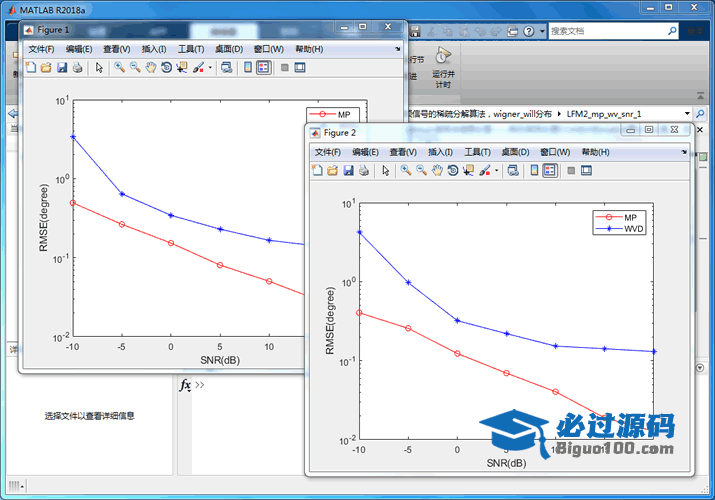This screenshot has width=715, height=500.
Task: Click Print icon in Figure 1 toolbar
Action: pos(78,67)
